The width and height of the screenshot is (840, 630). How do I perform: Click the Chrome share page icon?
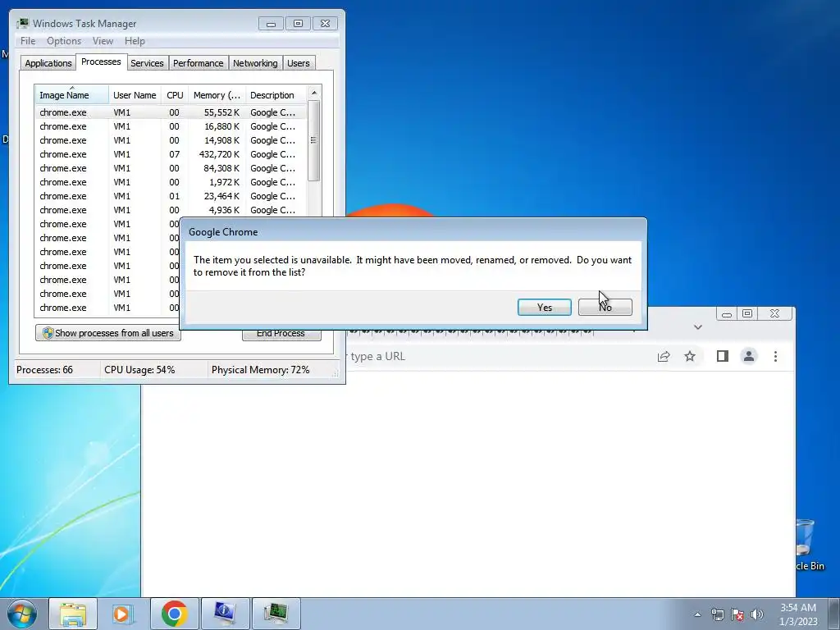pyautogui.click(x=664, y=356)
